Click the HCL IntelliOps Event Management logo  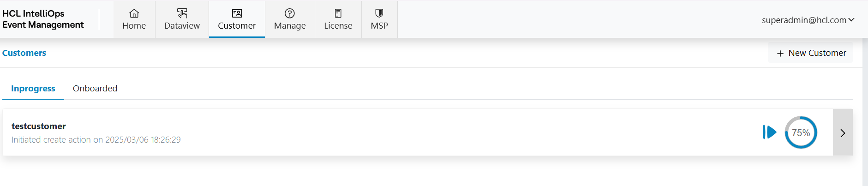[43, 19]
